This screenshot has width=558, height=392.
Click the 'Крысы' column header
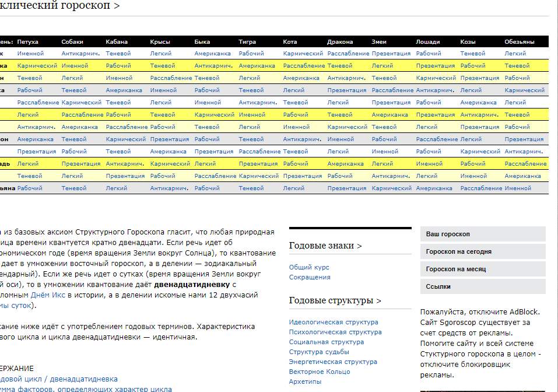[x=160, y=41]
